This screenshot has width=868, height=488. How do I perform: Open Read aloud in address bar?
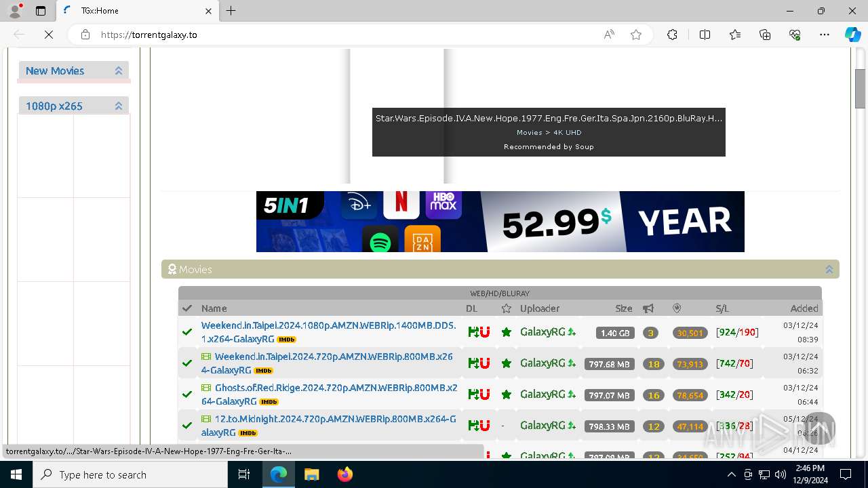(609, 35)
